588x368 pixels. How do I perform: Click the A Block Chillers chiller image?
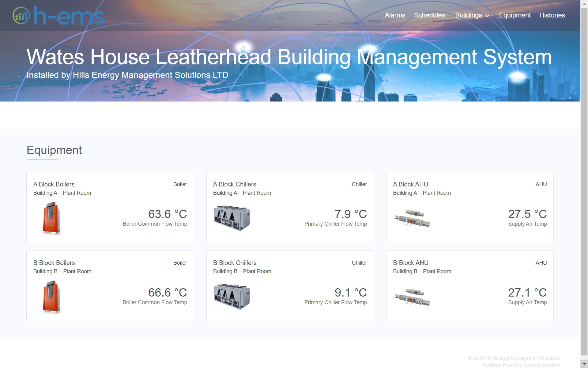(x=232, y=218)
